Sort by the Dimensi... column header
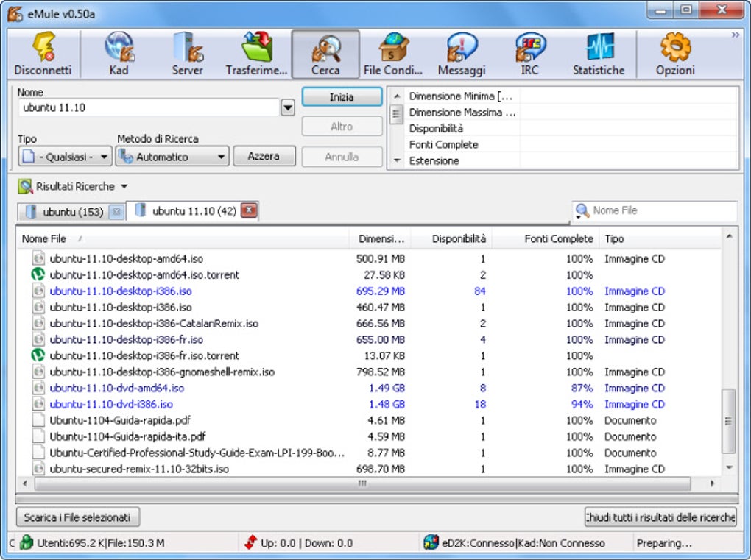This screenshot has width=751, height=560. (381, 238)
